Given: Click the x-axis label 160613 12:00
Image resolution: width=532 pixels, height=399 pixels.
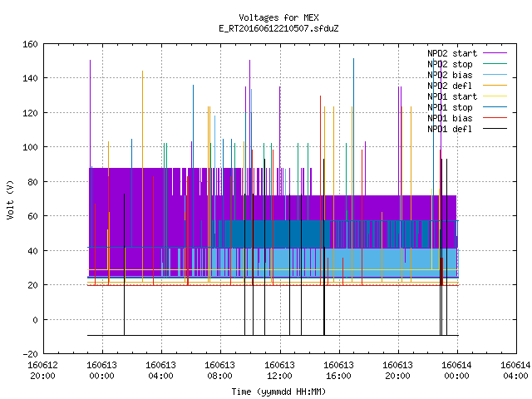Looking at the screenshot, I should [x=279, y=371].
